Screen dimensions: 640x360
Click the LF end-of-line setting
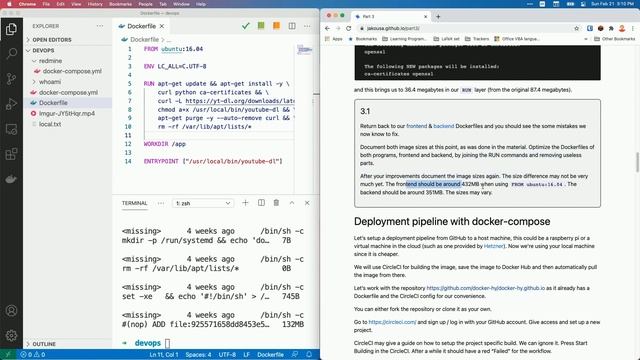pos(247,355)
